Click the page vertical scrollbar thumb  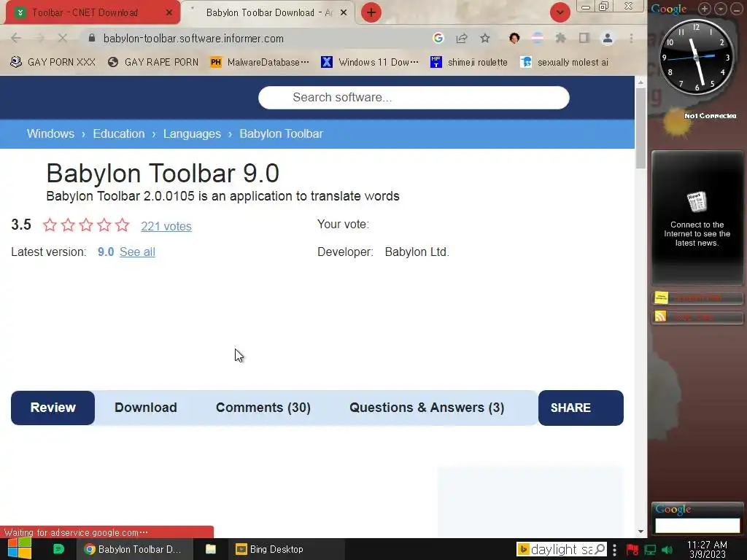640,128
